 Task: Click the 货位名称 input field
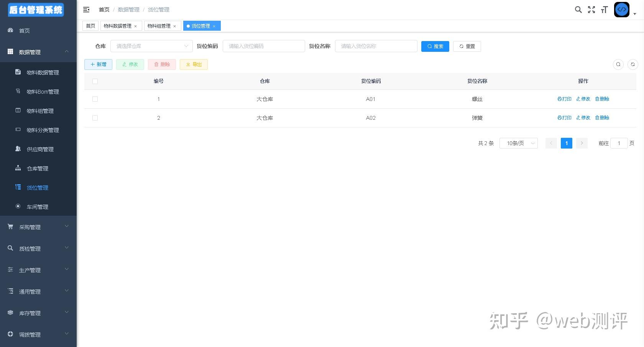[x=376, y=46]
